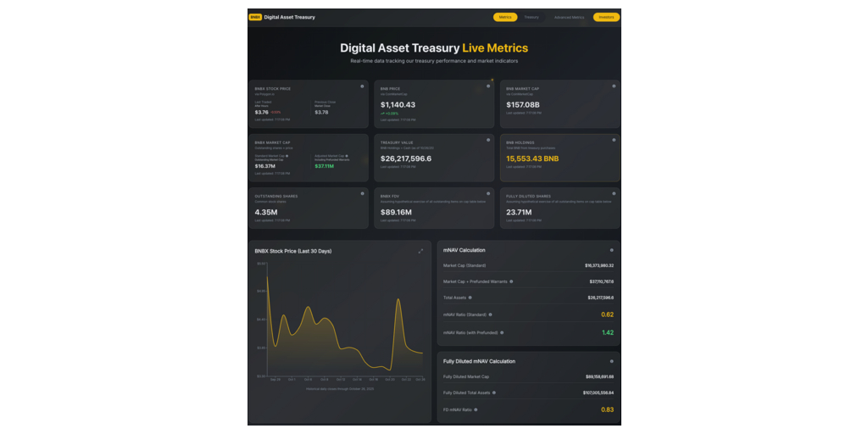The height and width of the screenshot is (434, 868).
Task: Click info icon on Treasury Value card
Action: coord(488,140)
